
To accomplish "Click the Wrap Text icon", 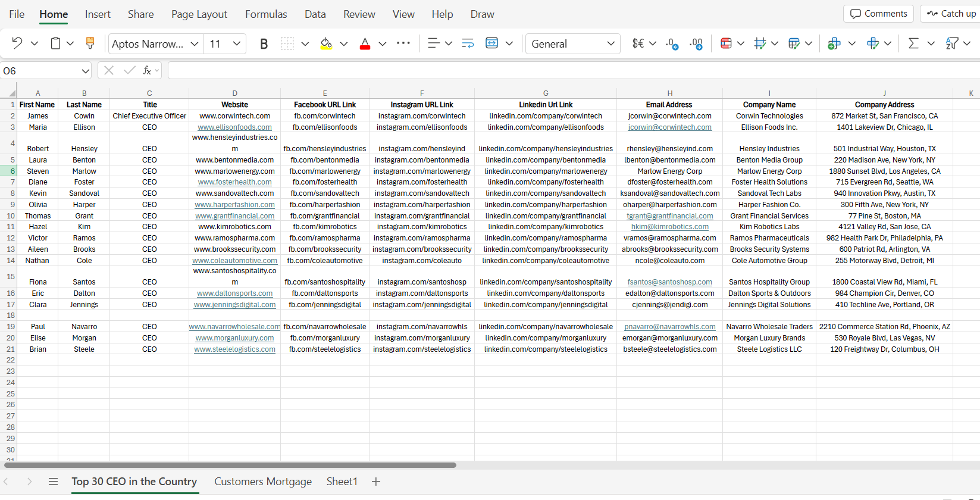I will [x=468, y=43].
